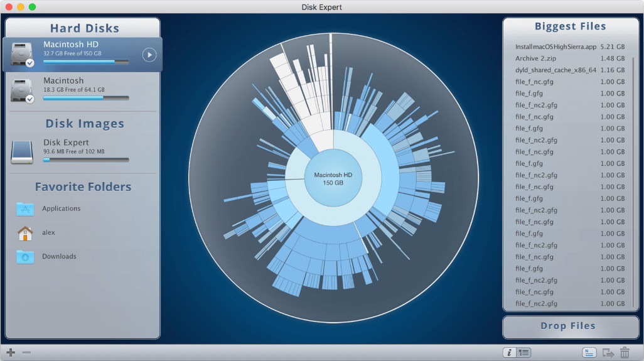
Task: Click the move files arrow icon
Action: point(608,352)
